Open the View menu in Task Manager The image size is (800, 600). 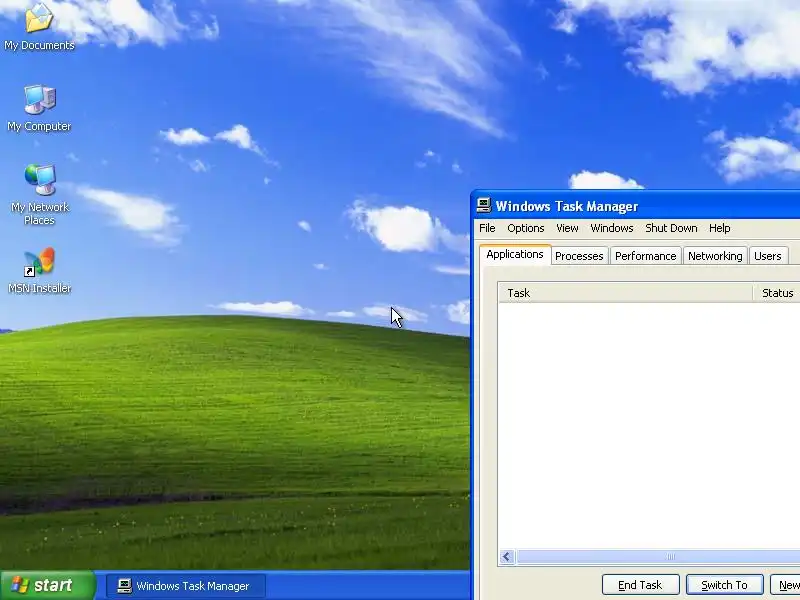(x=567, y=228)
